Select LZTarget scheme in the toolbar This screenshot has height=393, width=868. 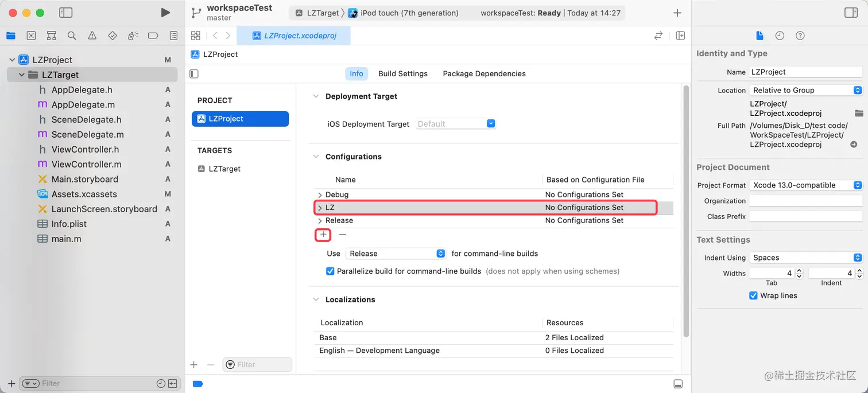coord(317,13)
